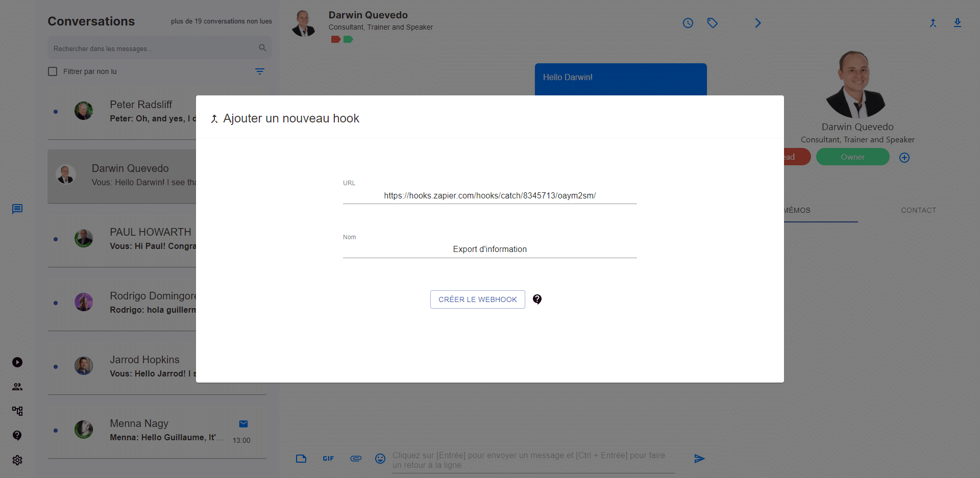Click the download icon at top right
The image size is (980, 478).
tap(958, 23)
